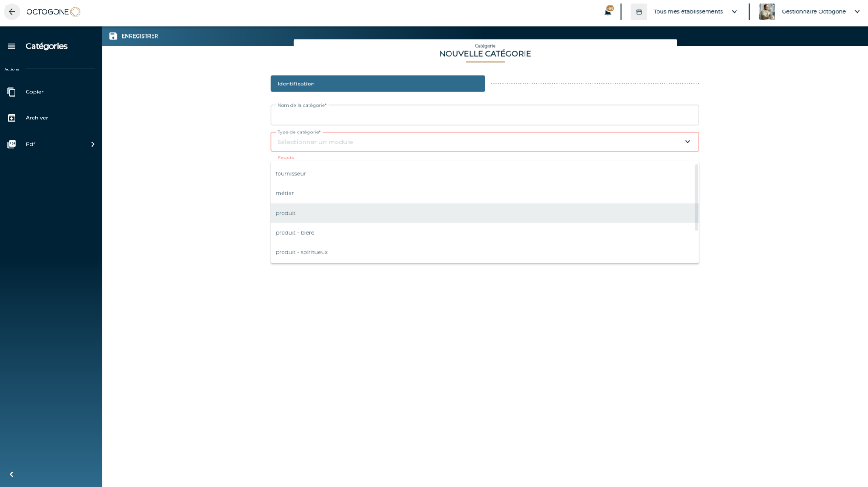868x487 pixels.
Task: Toggle the hamburger menu beside Catégories
Action: coord(11,46)
